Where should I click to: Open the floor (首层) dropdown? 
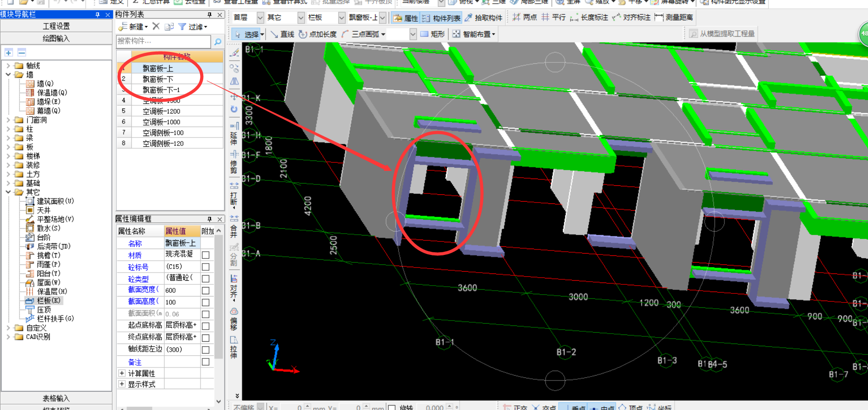260,18
